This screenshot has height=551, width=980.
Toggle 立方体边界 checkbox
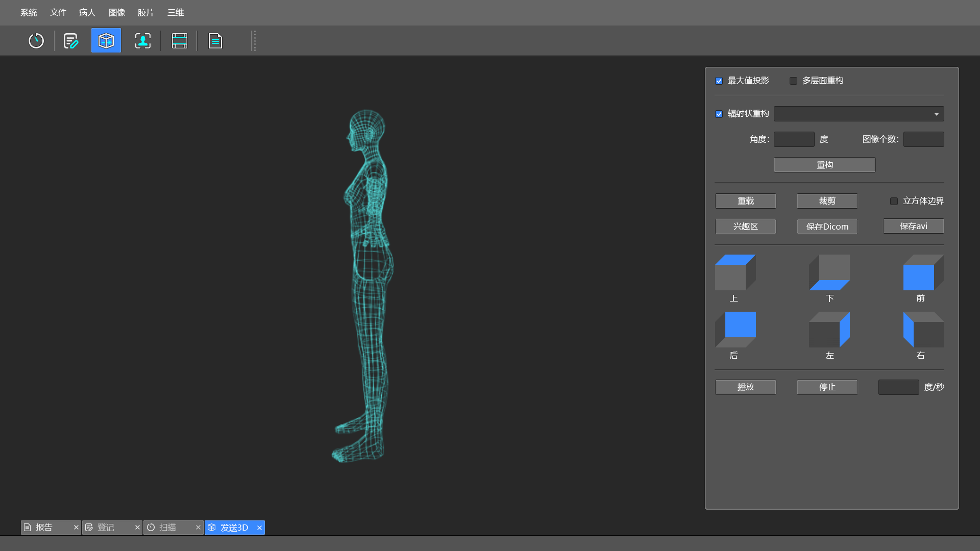[x=894, y=202]
